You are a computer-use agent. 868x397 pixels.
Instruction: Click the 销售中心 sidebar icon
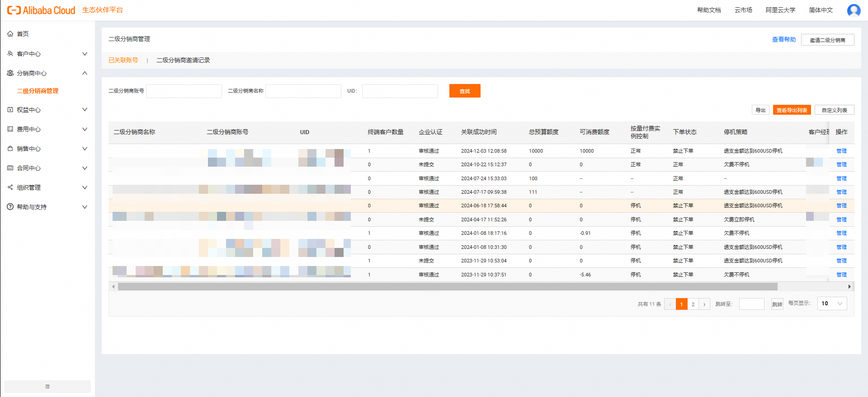click(10, 149)
